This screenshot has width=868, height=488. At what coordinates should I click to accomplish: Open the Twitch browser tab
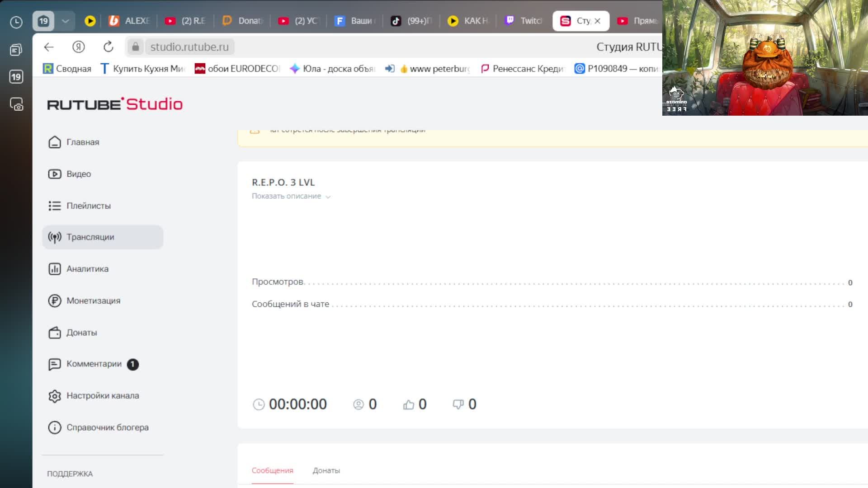[524, 21]
